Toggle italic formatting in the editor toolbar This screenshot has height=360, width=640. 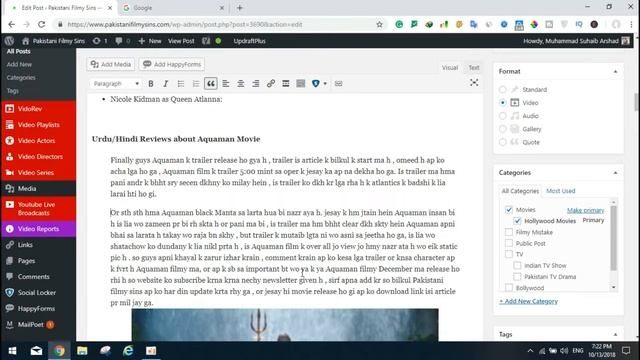(x=165, y=84)
